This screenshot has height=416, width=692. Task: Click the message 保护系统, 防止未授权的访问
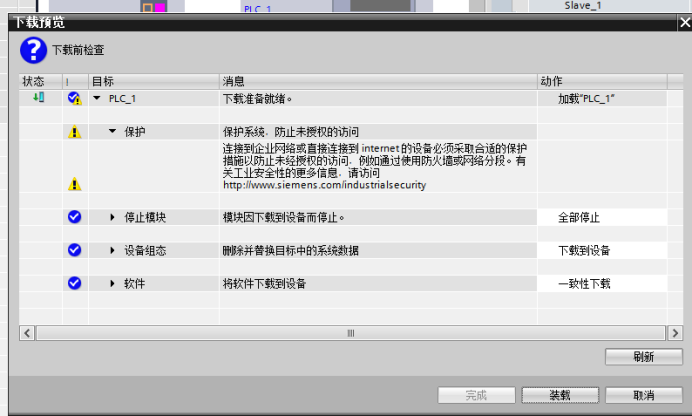(290, 131)
